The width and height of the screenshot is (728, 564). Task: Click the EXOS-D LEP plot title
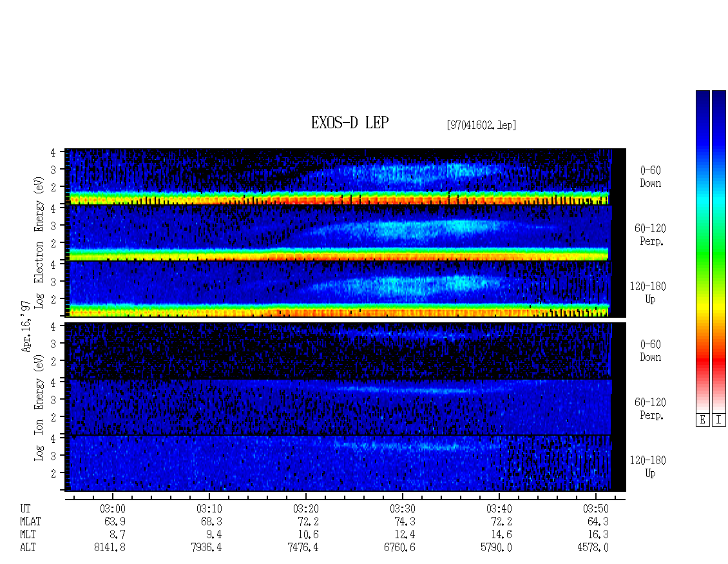point(350,122)
